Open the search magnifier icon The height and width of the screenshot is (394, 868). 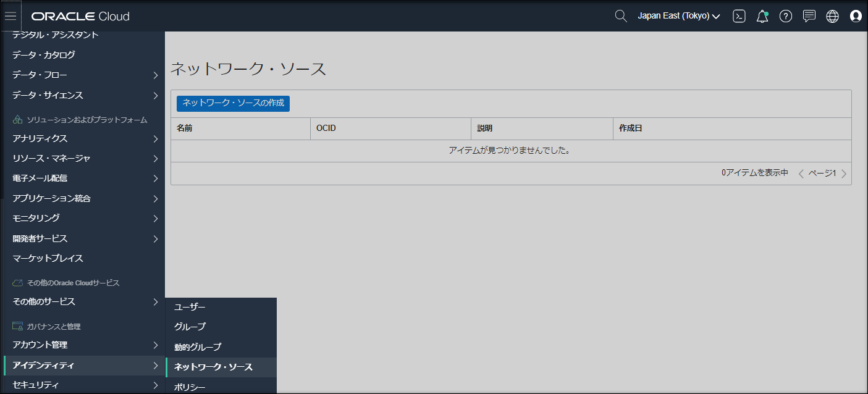[x=621, y=16]
